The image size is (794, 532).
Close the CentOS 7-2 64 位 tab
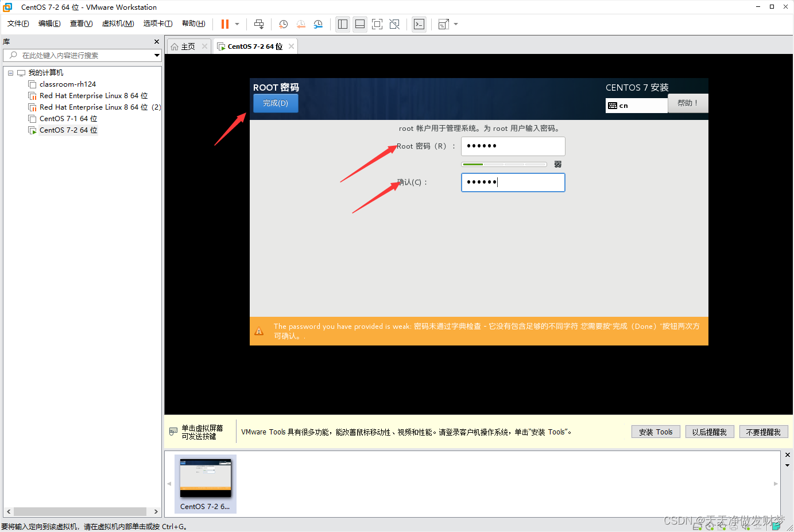click(292, 46)
